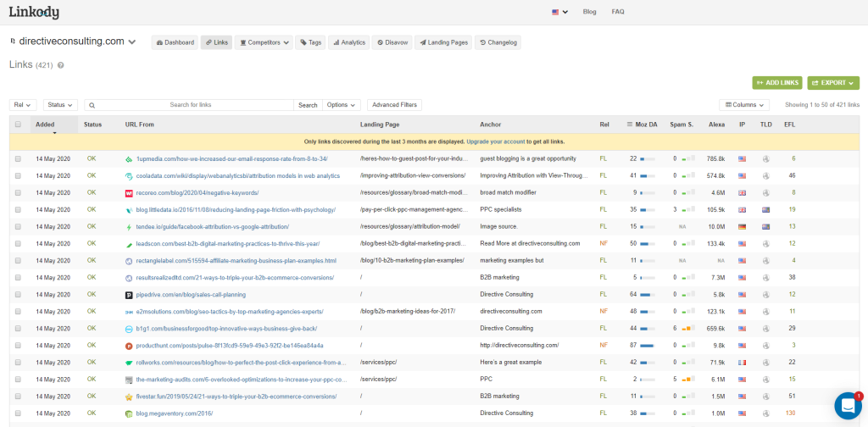Open the FAQ link in the header

[x=618, y=12]
